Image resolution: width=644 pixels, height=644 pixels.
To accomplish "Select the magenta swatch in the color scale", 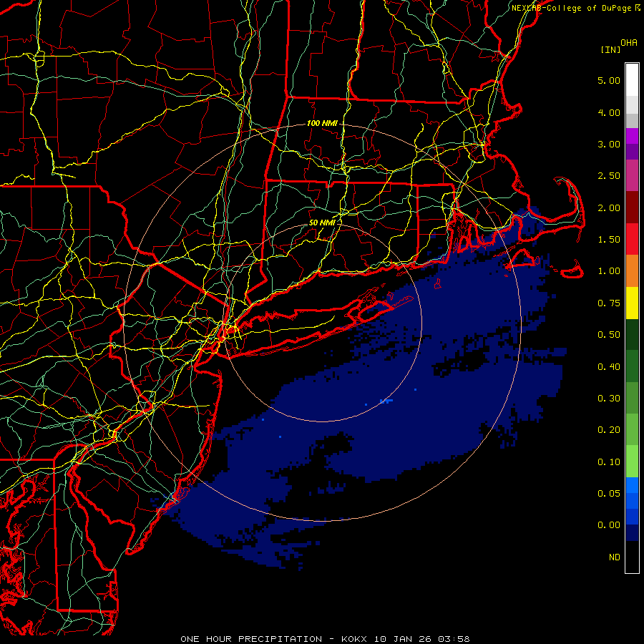I will coord(632,136).
